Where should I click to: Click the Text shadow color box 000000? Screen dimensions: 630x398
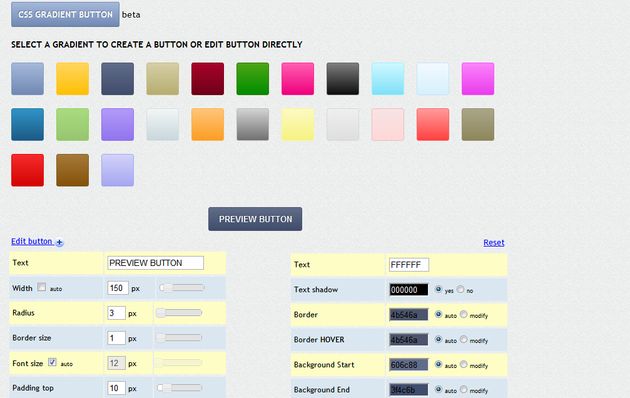click(x=409, y=290)
